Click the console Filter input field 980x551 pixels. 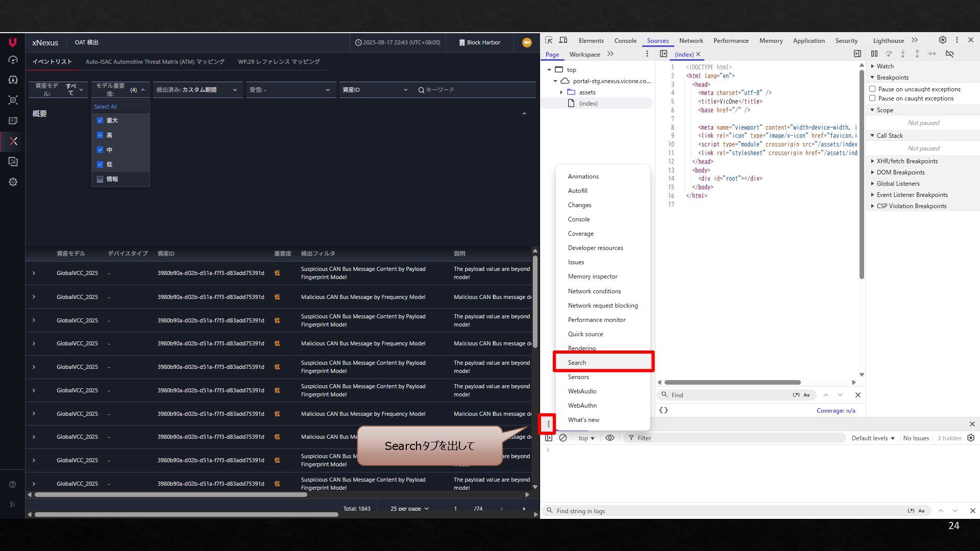735,438
